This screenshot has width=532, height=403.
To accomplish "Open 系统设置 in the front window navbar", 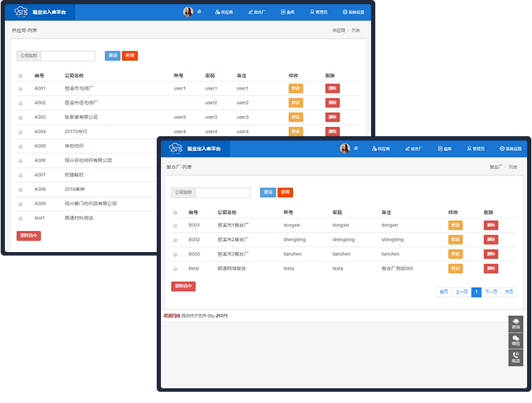I will coord(511,149).
